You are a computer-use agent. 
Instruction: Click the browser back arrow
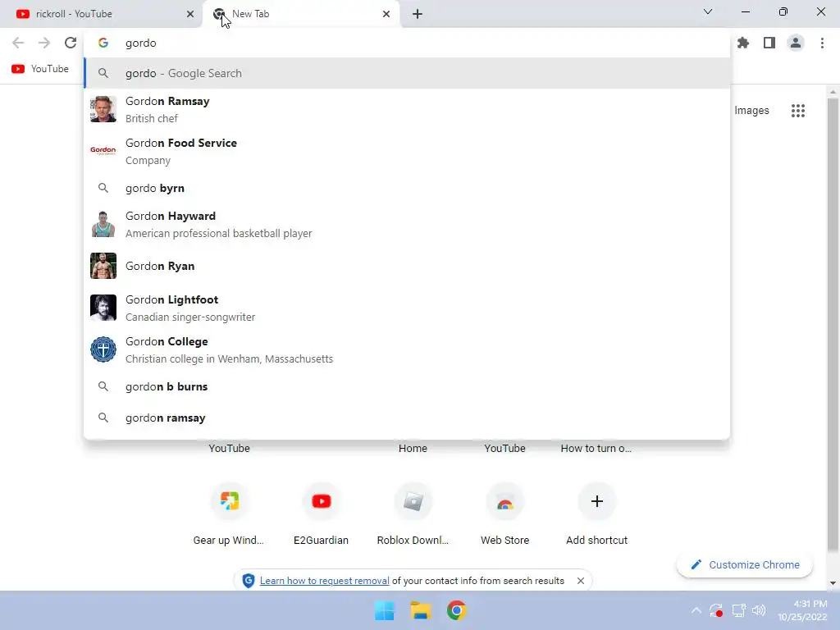(18, 43)
